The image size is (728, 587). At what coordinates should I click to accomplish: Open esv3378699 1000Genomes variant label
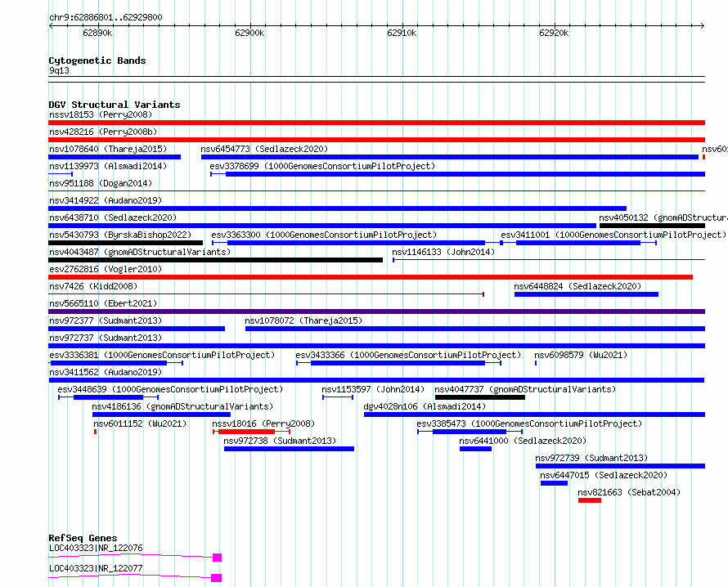click(x=322, y=166)
